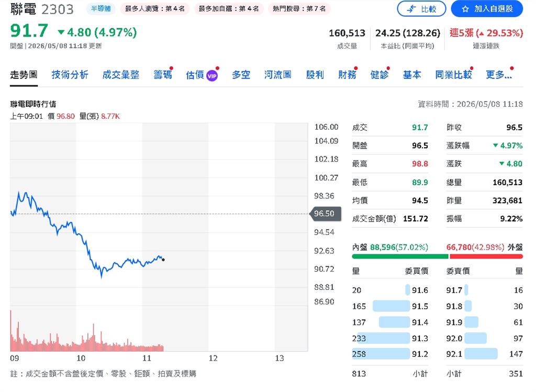This screenshot has width=536, height=392.
Task: Click the 均價 value 94.5
Action: (420, 200)
